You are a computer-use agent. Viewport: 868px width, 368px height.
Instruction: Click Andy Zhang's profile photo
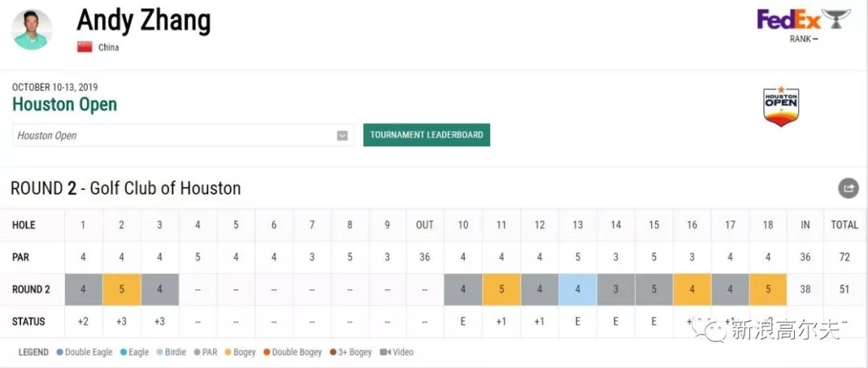[31, 30]
